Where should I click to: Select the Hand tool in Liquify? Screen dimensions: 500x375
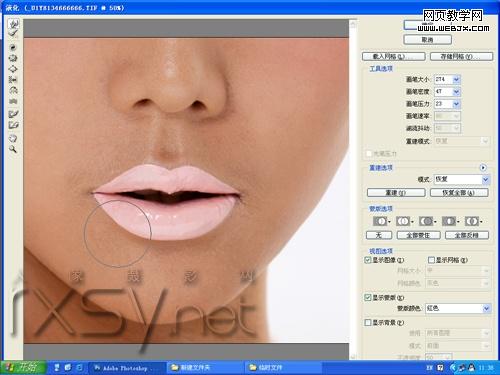coord(13,138)
